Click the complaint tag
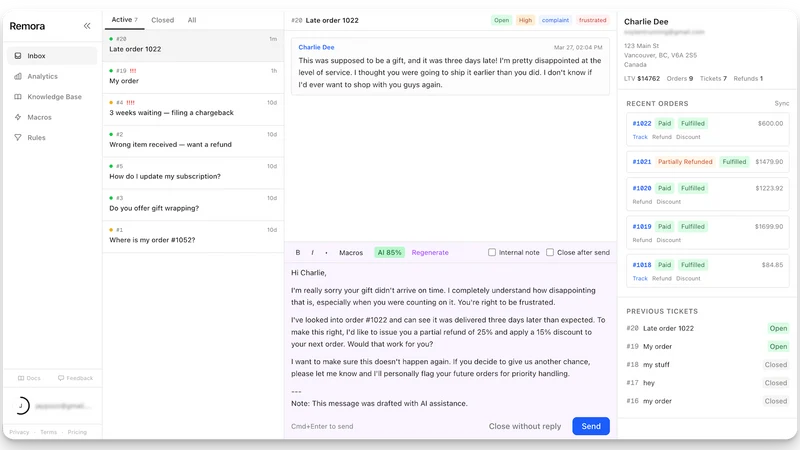This screenshot has height=450, width=800. point(555,20)
